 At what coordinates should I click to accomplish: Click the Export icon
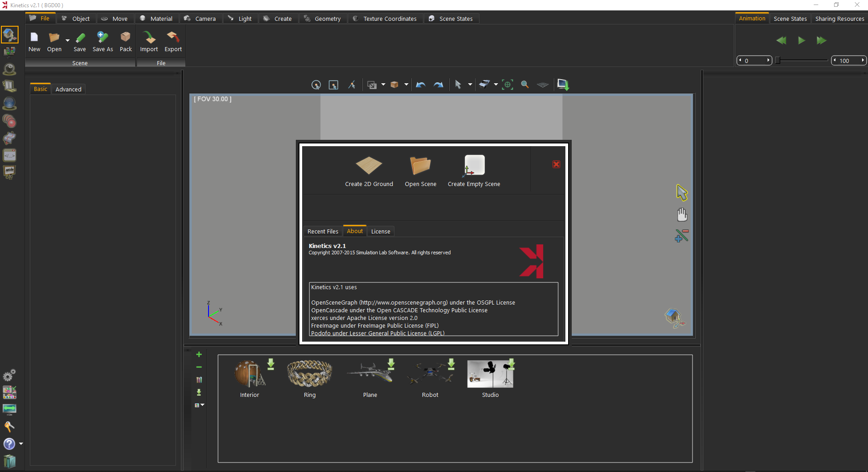point(173,37)
